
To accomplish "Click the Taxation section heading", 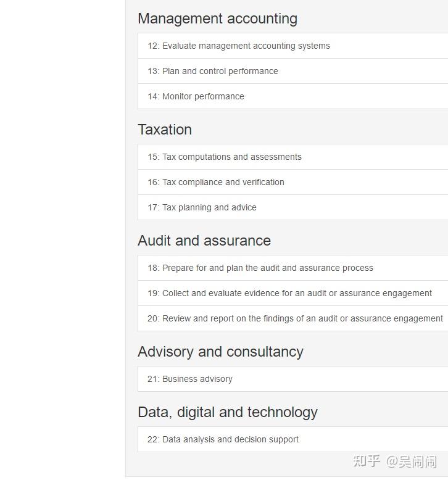I will tap(165, 130).
